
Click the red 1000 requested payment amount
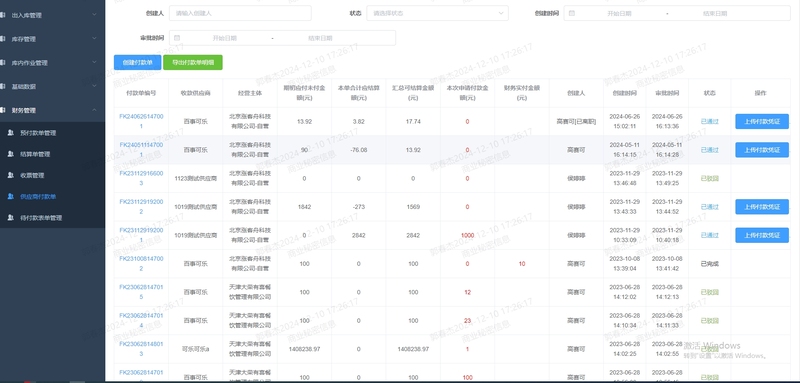467,236
